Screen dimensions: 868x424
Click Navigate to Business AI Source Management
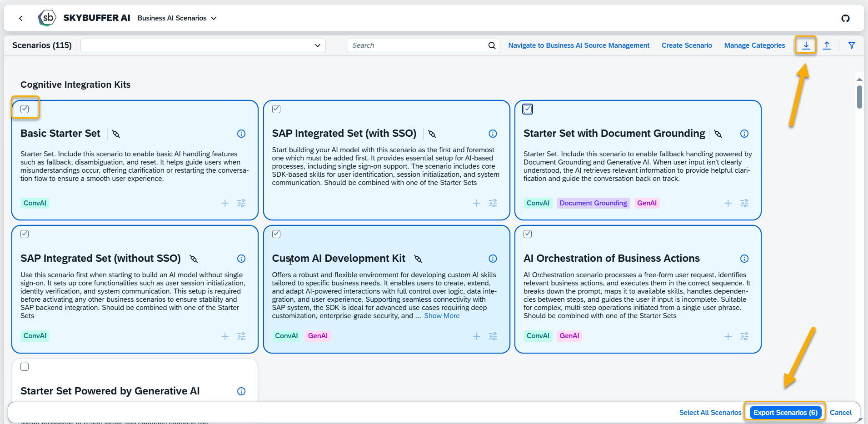pyautogui.click(x=579, y=45)
